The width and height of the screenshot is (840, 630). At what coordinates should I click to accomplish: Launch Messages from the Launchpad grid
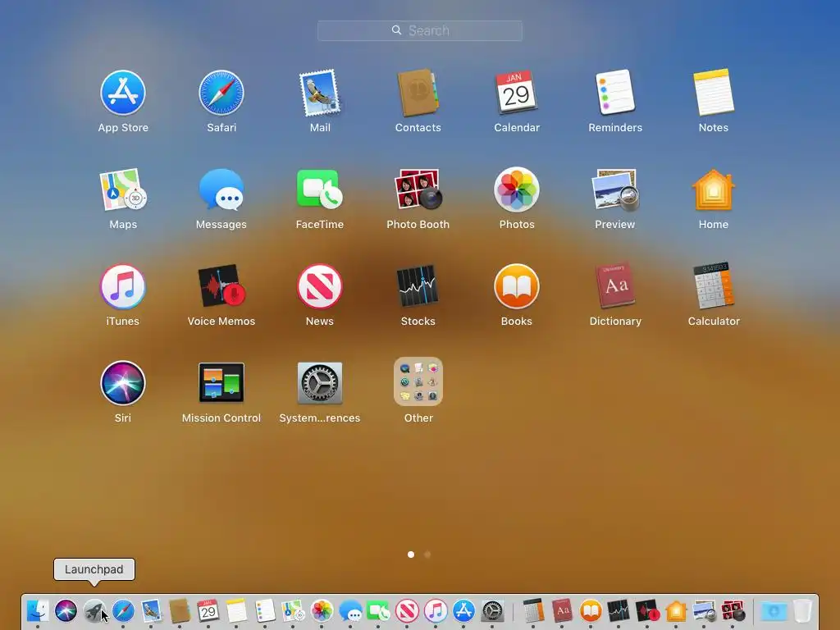click(x=221, y=189)
